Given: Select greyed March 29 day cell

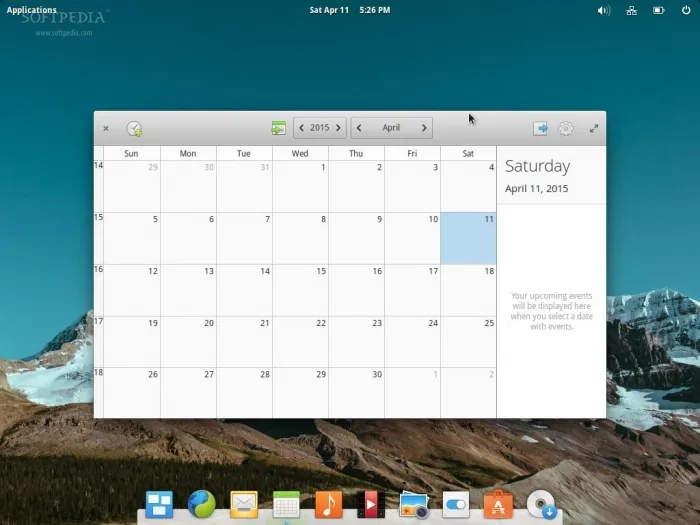Looking at the screenshot, I should [x=132, y=186].
